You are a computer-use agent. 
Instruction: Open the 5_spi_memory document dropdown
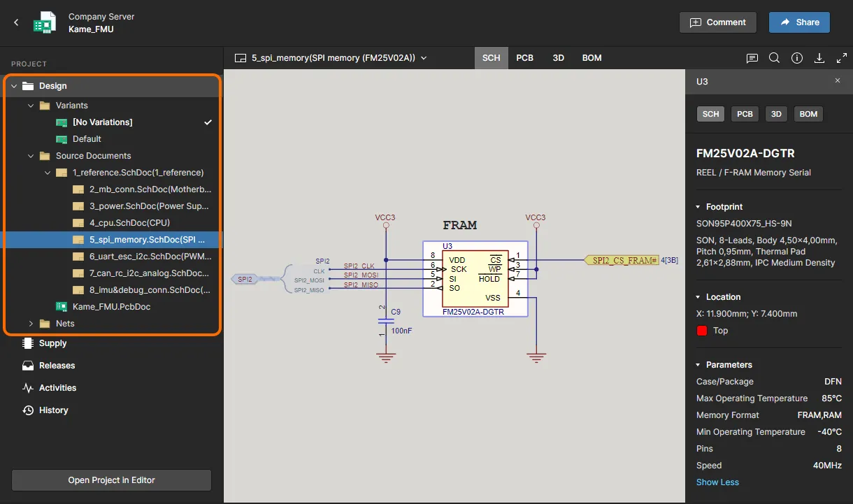pos(424,58)
